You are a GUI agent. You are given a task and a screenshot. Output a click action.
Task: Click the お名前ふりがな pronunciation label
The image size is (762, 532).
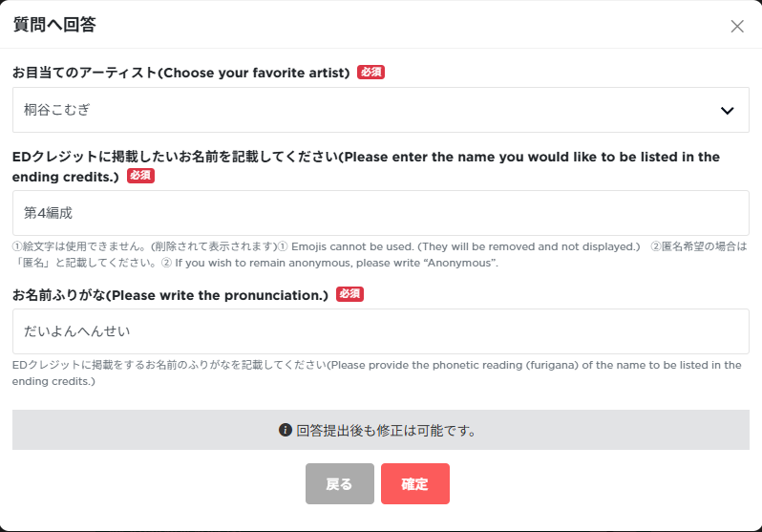(170, 295)
